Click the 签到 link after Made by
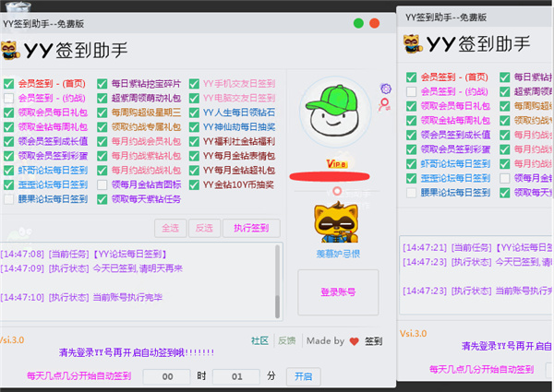Screen dimensions: 554x392 point(373,341)
